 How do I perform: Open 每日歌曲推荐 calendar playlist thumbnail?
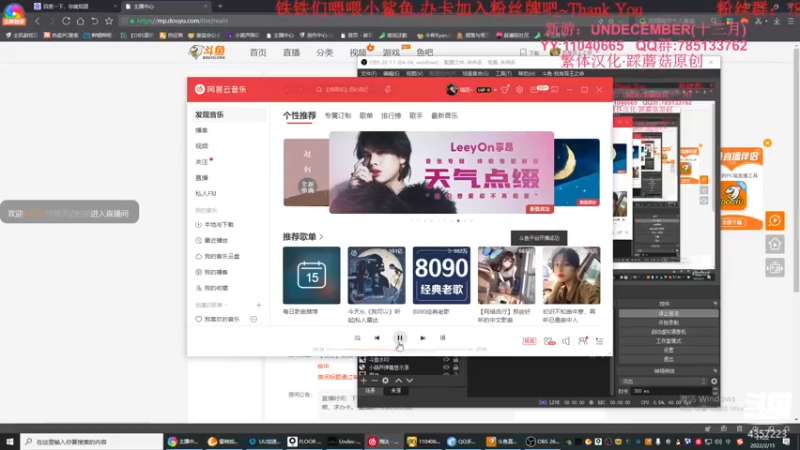[x=311, y=275]
